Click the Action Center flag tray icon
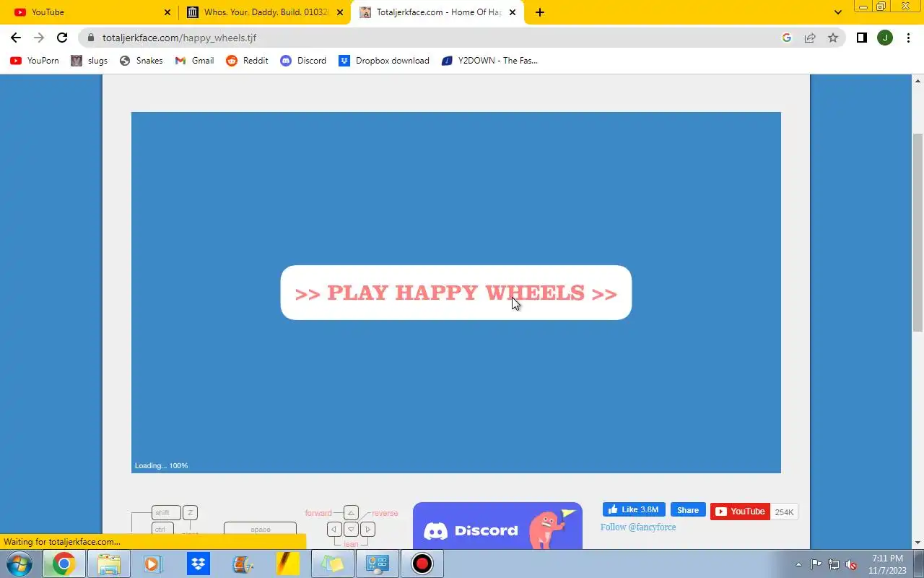 (816, 564)
